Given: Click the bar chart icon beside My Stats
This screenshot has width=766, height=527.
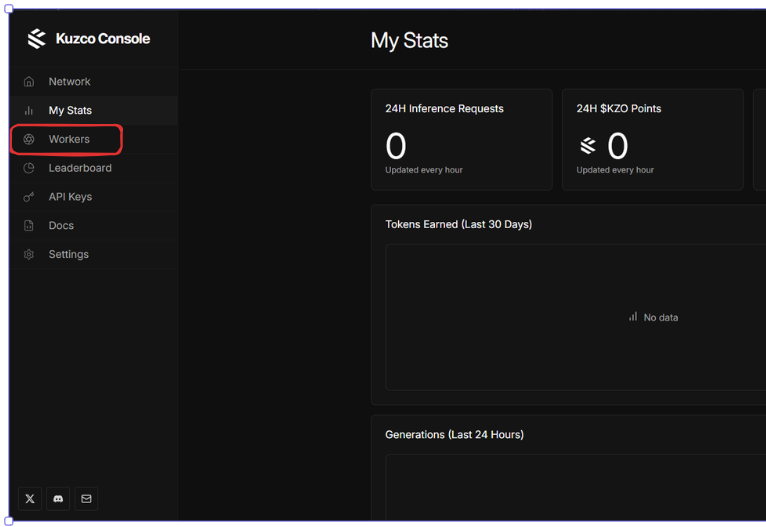Looking at the screenshot, I should (x=29, y=111).
